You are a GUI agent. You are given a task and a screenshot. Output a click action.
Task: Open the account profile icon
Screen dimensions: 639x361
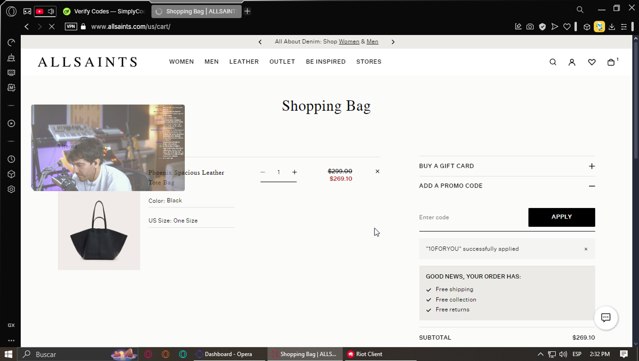point(572,62)
